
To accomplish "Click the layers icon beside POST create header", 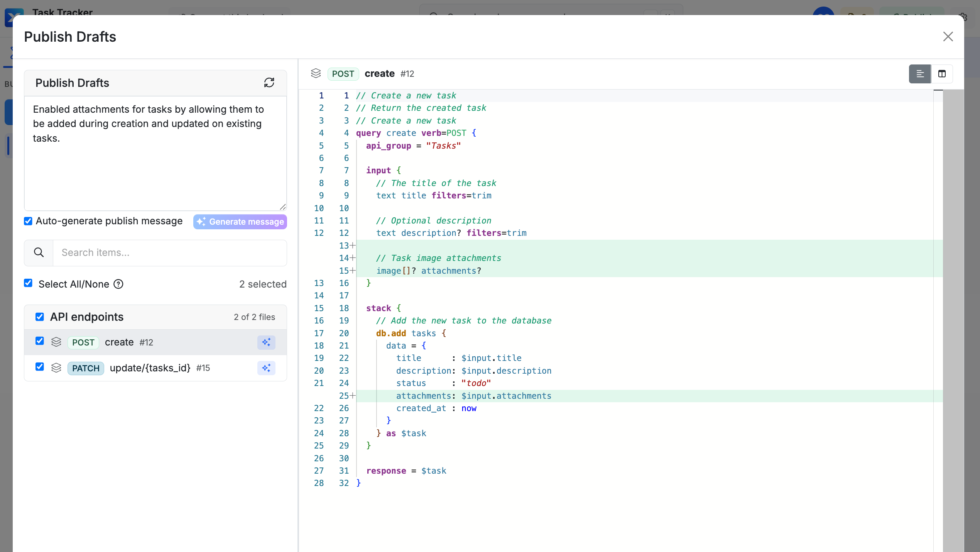I will [316, 73].
